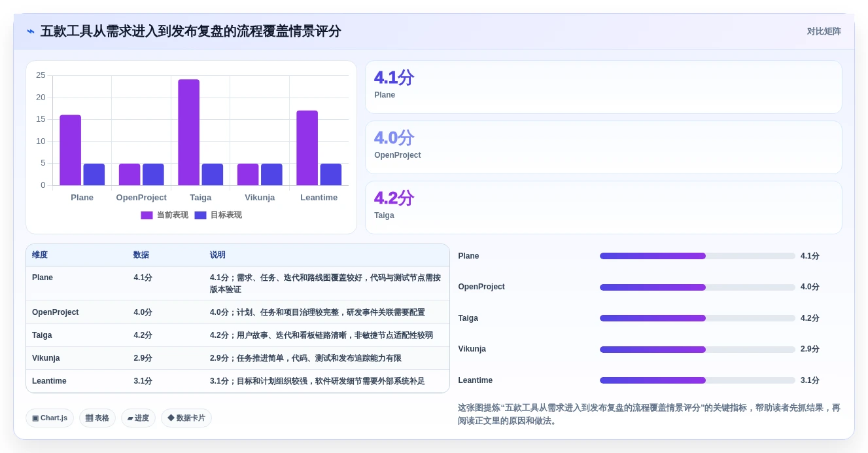Click the lightning icon beside the title
The width and height of the screenshot is (868, 453).
click(x=31, y=31)
